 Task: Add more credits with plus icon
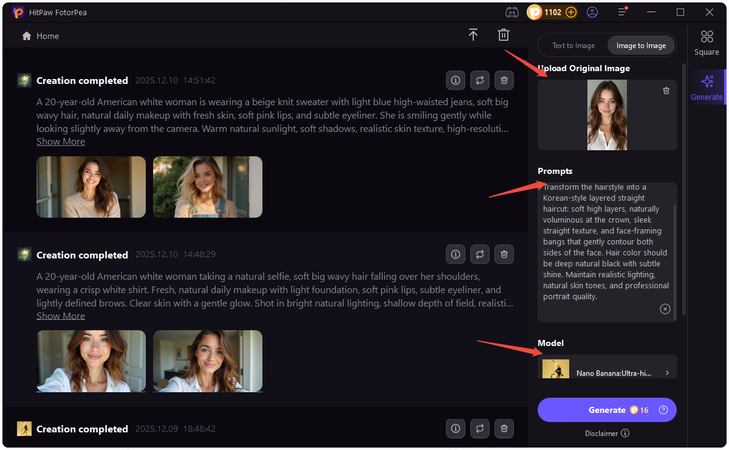[571, 12]
